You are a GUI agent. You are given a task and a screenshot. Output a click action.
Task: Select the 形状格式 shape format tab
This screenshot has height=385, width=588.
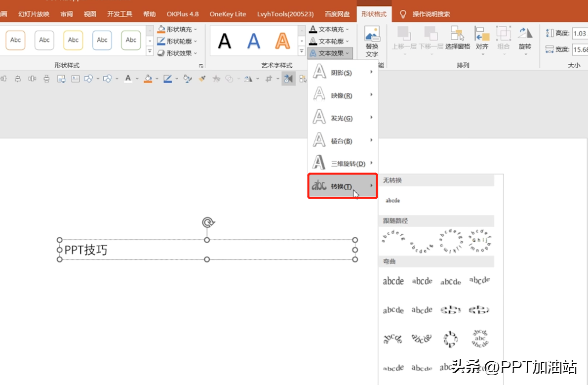tap(374, 14)
